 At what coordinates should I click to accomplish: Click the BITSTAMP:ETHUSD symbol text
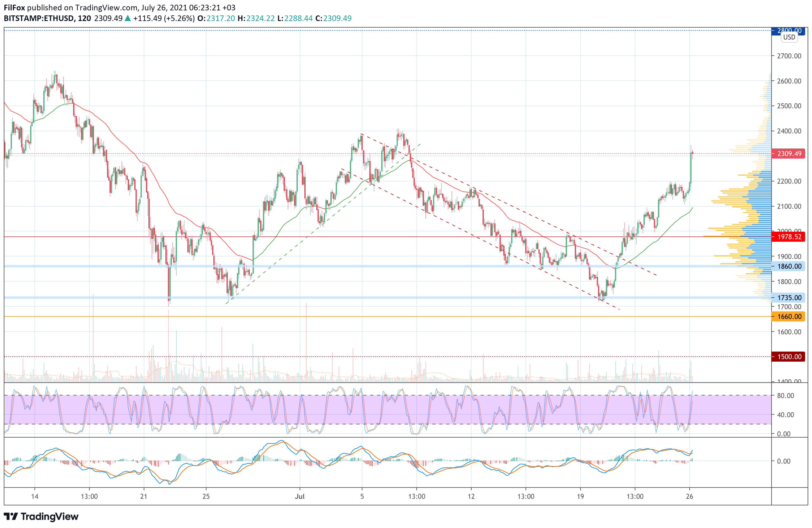click(x=39, y=19)
